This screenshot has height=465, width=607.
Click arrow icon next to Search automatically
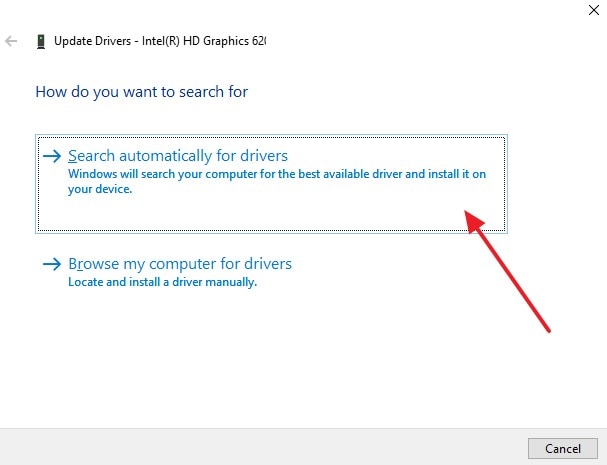(52, 156)
